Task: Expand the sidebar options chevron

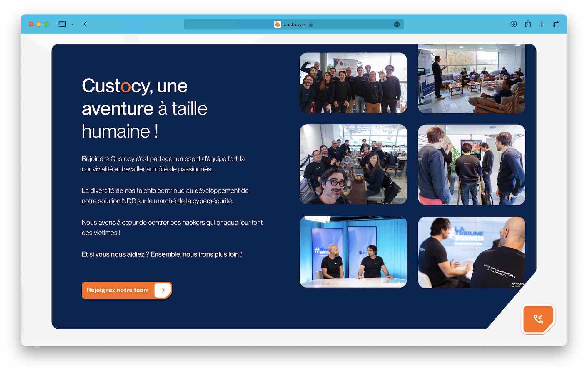Action: (x=72, y=24)
